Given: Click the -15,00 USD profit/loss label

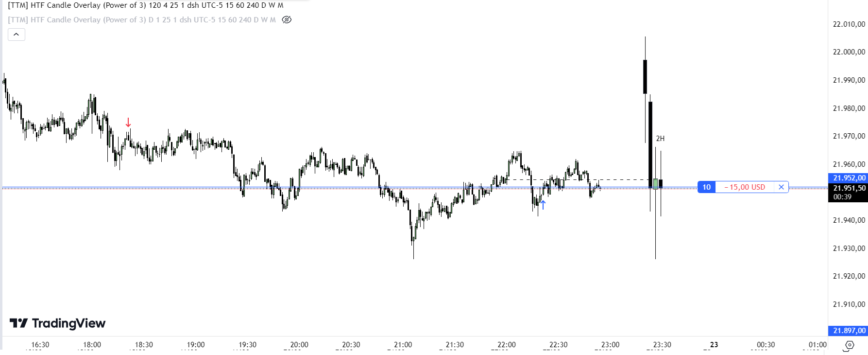Looking at the screenshot, I should [744, 187].
